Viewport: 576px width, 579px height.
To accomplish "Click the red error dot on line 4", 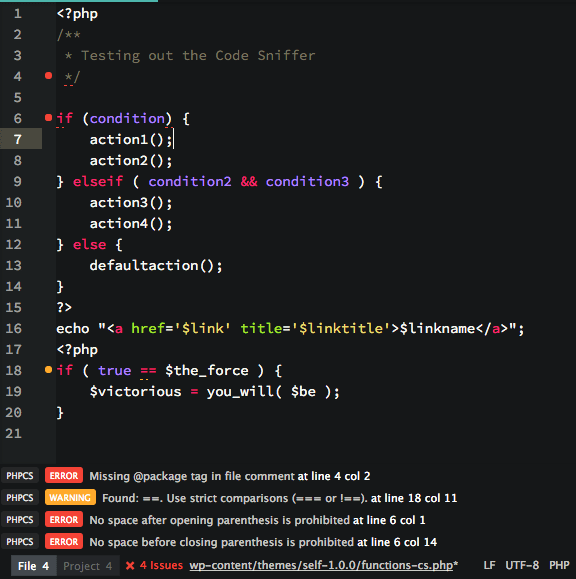I will [x=48, y=76].
